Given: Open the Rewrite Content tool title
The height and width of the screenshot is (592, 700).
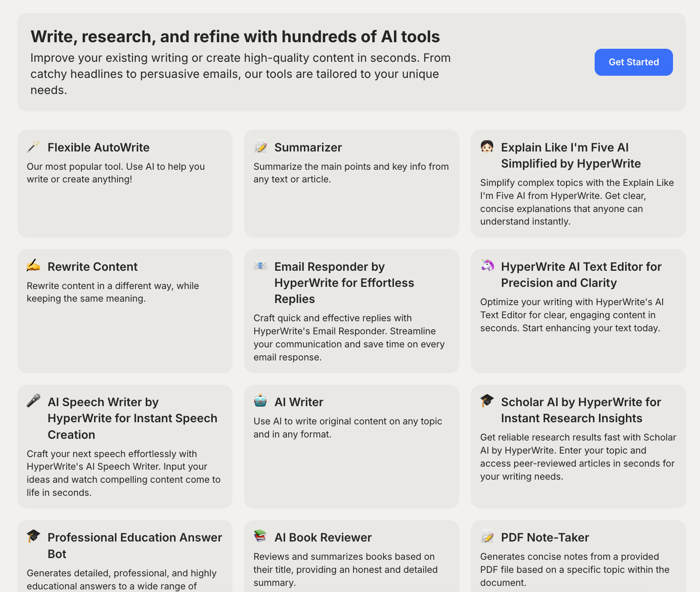Looking at the screenshot, I should coord(92,267).
